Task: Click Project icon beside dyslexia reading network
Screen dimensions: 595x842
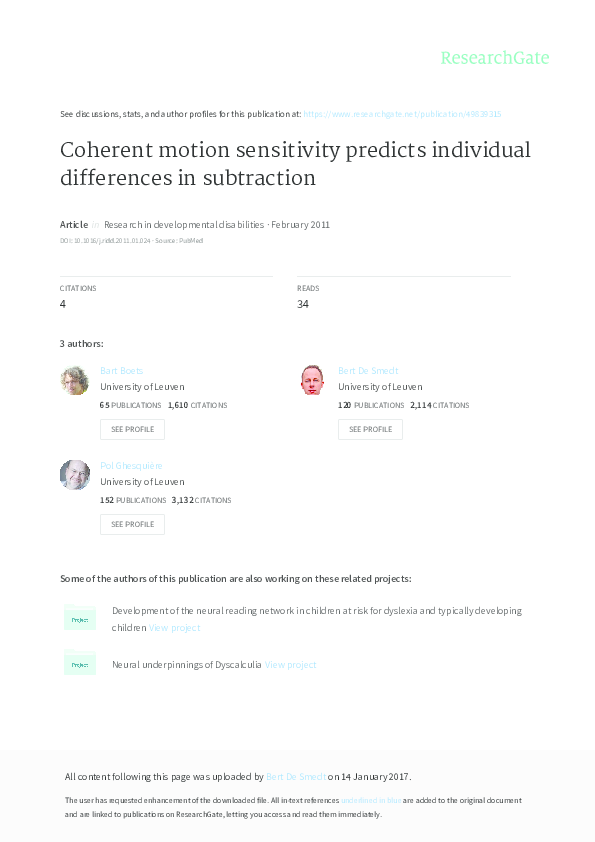Action: click(79, 618)
